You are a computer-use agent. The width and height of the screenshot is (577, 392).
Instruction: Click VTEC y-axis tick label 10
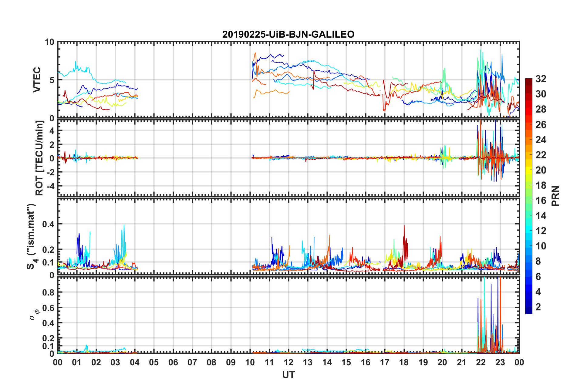pyautogui.click(x=49, y=42)
